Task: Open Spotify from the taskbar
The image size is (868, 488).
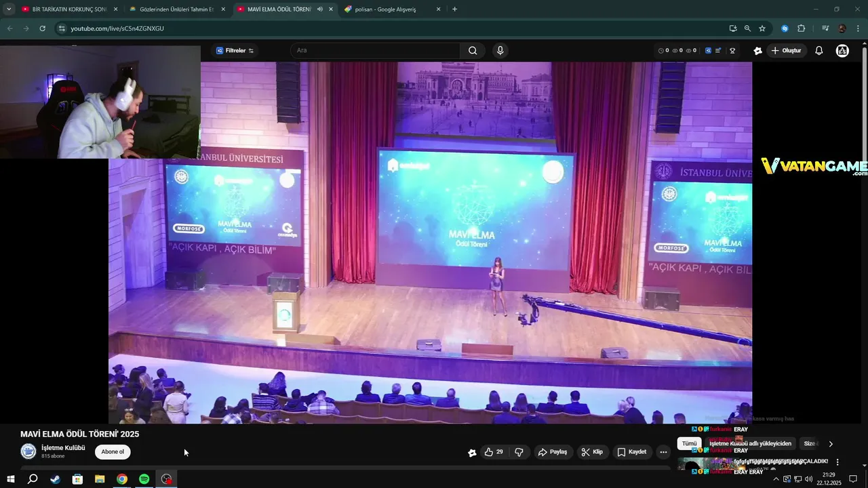Action: coord(144,479)
